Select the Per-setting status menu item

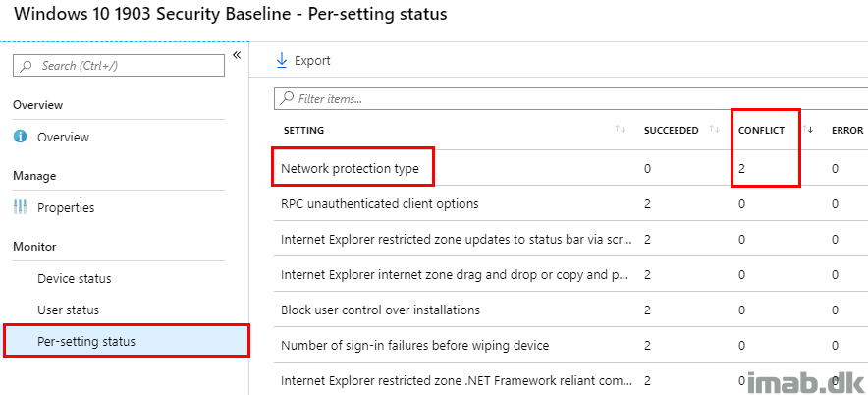(x=127, y=341)
